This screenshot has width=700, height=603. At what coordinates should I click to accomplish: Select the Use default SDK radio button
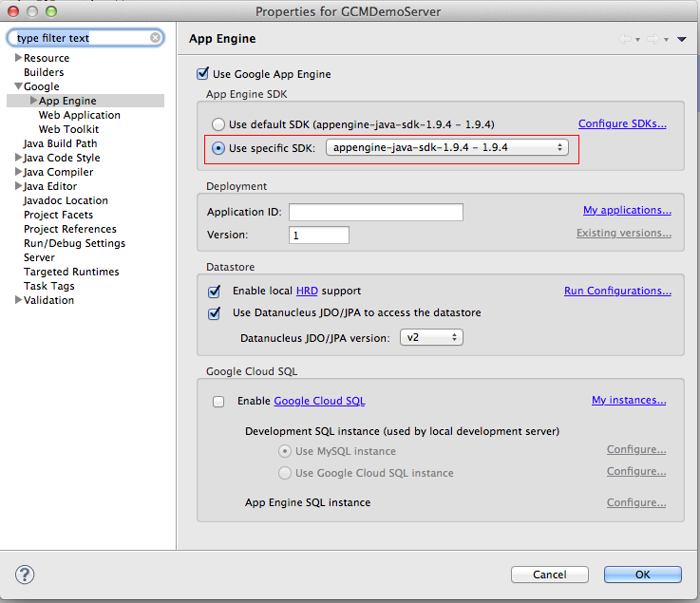point(218,124)
